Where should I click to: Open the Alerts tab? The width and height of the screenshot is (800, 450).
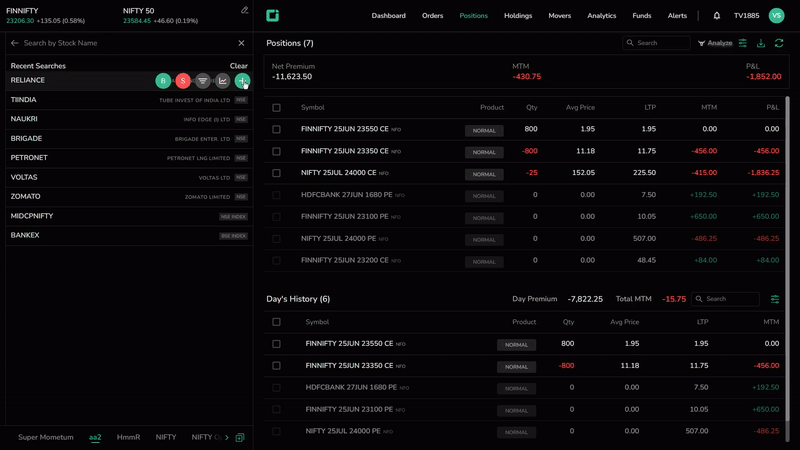pyautogui.click(x=677, y=16)
